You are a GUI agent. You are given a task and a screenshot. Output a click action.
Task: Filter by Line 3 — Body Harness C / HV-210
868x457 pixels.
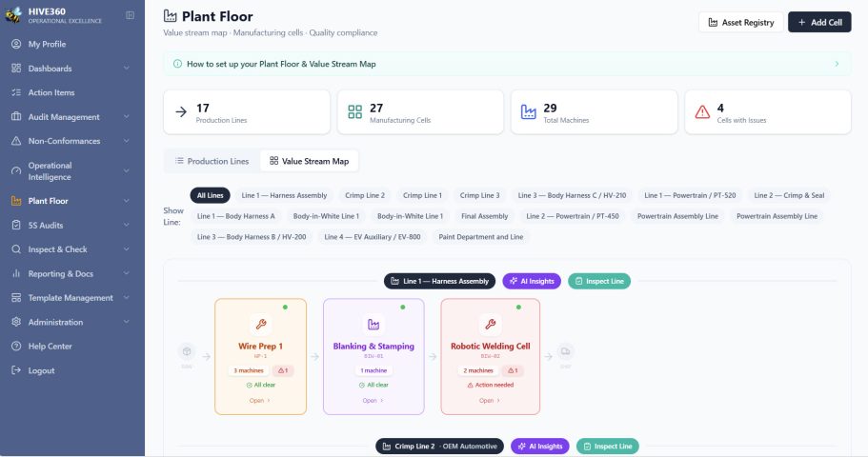(572, 195)
